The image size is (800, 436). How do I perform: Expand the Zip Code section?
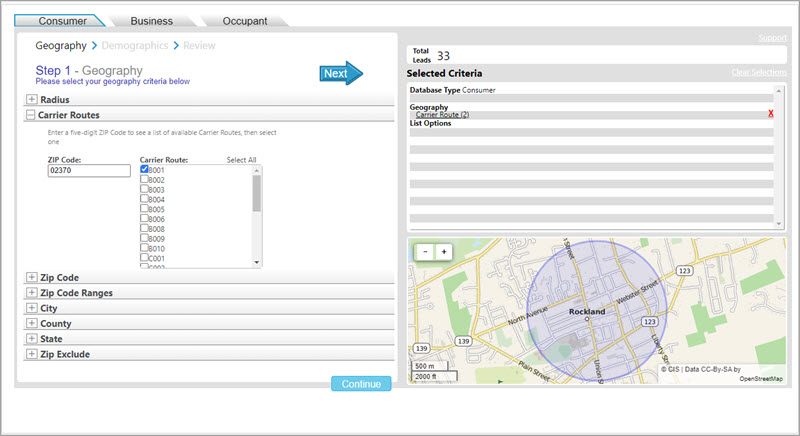click(x=32, y=277)
